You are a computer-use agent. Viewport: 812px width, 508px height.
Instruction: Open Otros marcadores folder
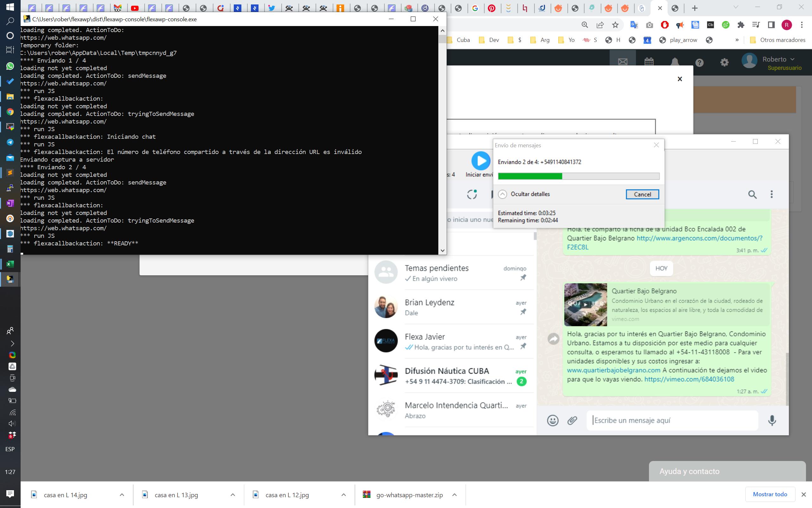point(777,40)
